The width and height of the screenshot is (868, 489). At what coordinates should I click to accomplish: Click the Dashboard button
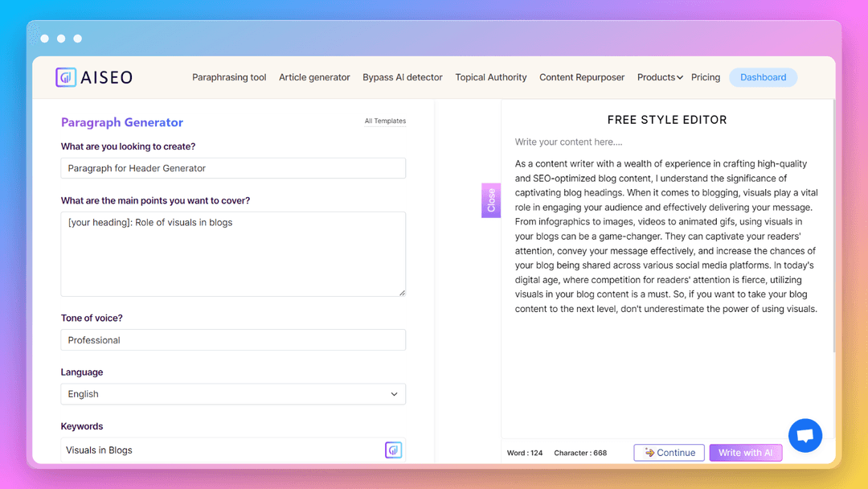[x=763, y=77]
